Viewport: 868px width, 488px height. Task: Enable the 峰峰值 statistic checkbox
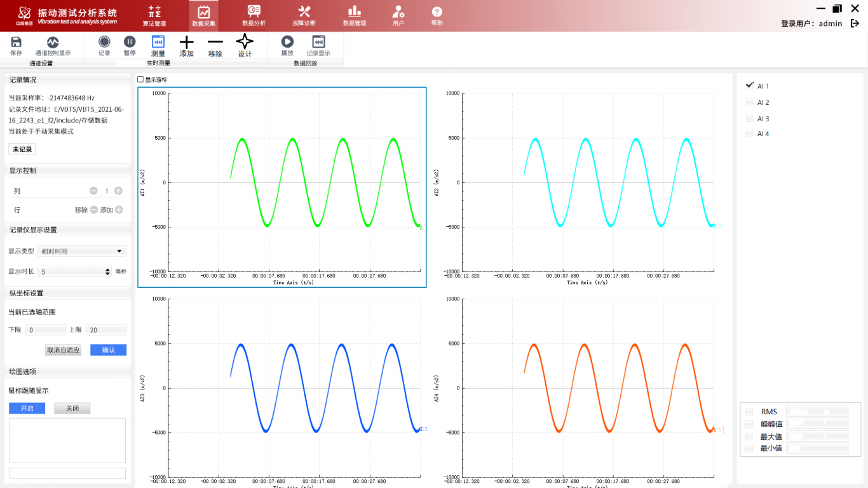pyautogui.click(x=749, y=424)
